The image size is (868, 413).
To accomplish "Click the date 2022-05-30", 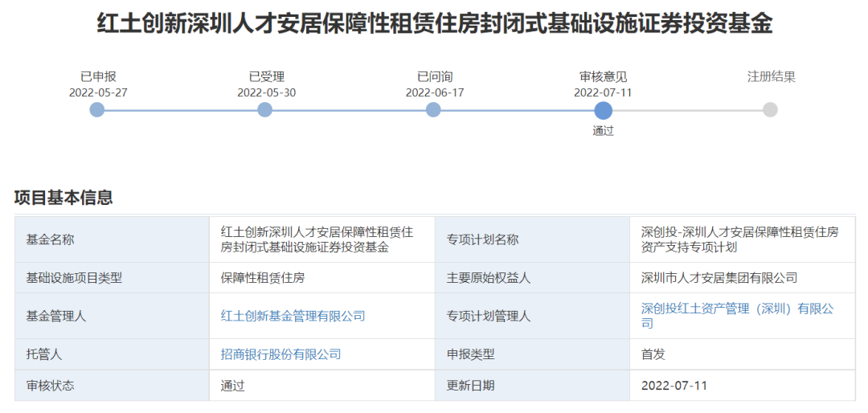I will (266, 92).
